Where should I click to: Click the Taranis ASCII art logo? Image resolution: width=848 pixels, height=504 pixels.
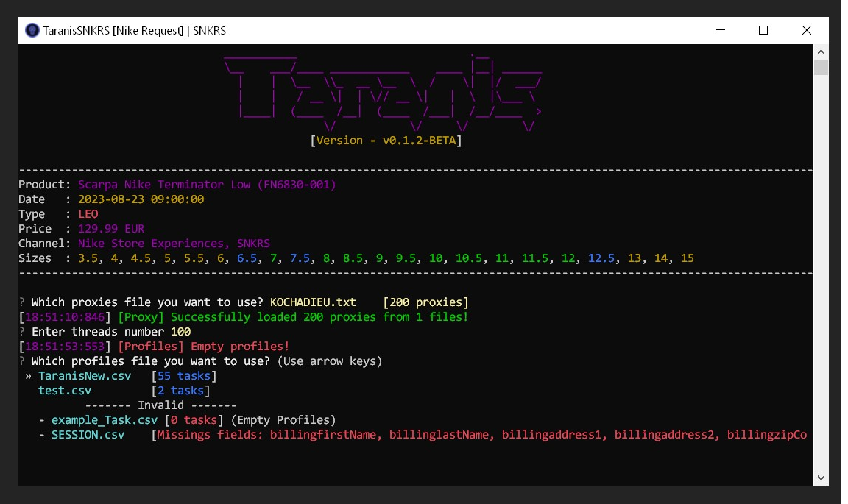click(x=383, y=88)
